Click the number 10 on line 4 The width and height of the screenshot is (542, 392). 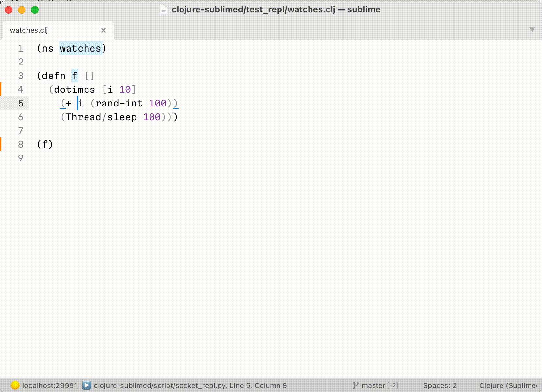pyautogui.click(x=125, y=90)
